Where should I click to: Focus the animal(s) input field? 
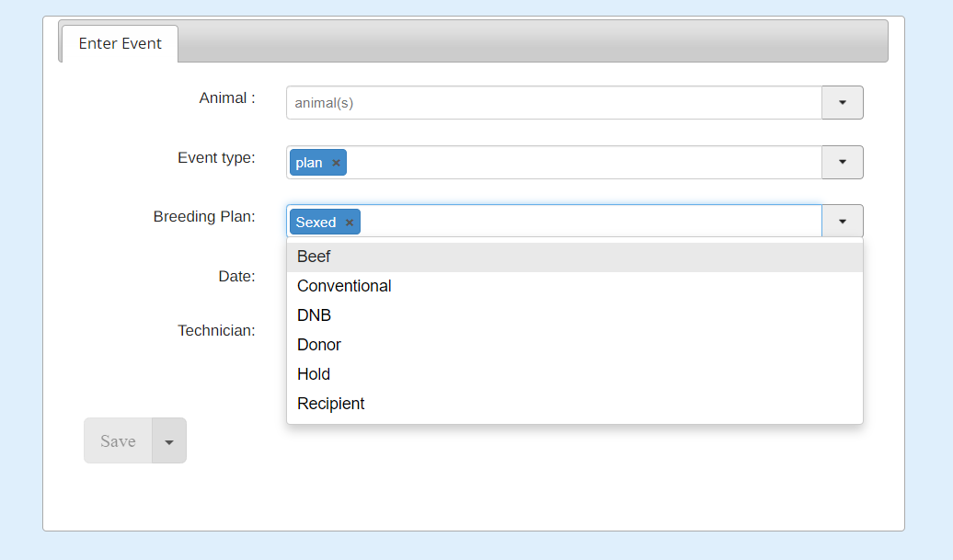552,103
